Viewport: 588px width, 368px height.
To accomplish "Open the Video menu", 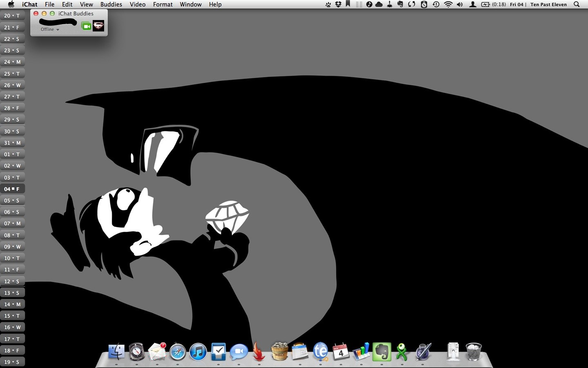I will point(138,4).
